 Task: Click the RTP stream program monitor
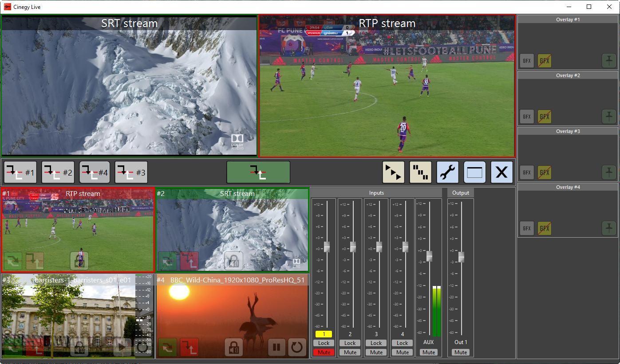[387, 86]
